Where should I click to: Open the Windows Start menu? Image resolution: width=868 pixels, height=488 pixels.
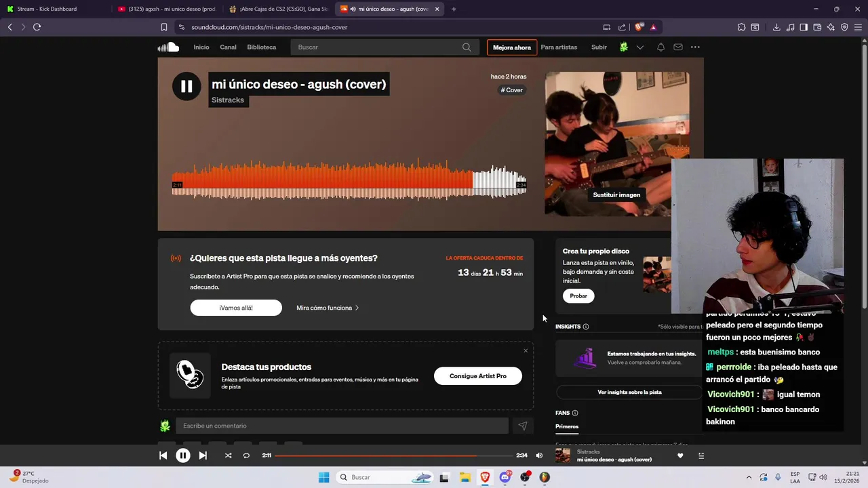[323, 477]
